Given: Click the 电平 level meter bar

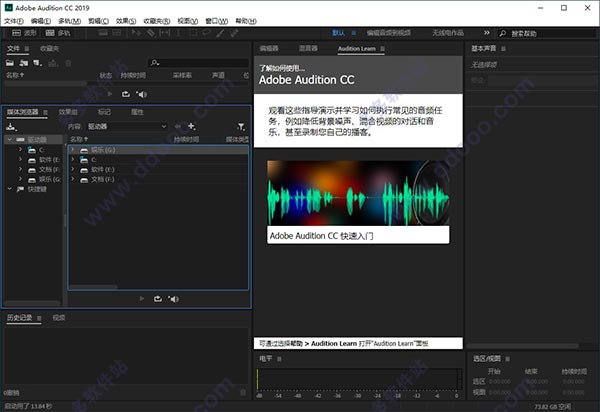Looking at the screenshot, I should [359, 379].
